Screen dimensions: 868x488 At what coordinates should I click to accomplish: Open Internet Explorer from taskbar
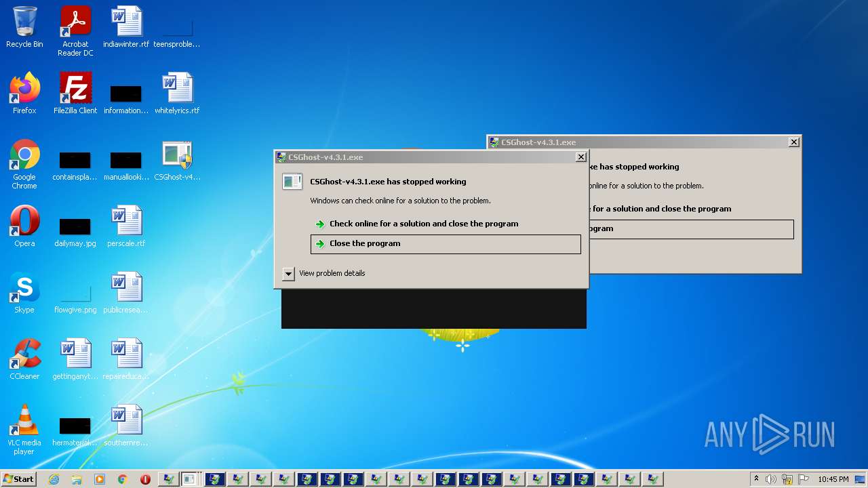pos(54,479)
